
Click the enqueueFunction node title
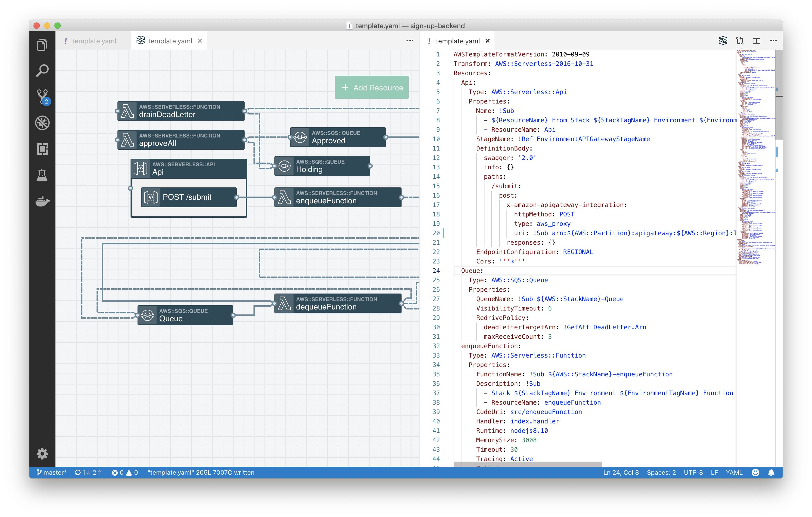coord(326,201)
